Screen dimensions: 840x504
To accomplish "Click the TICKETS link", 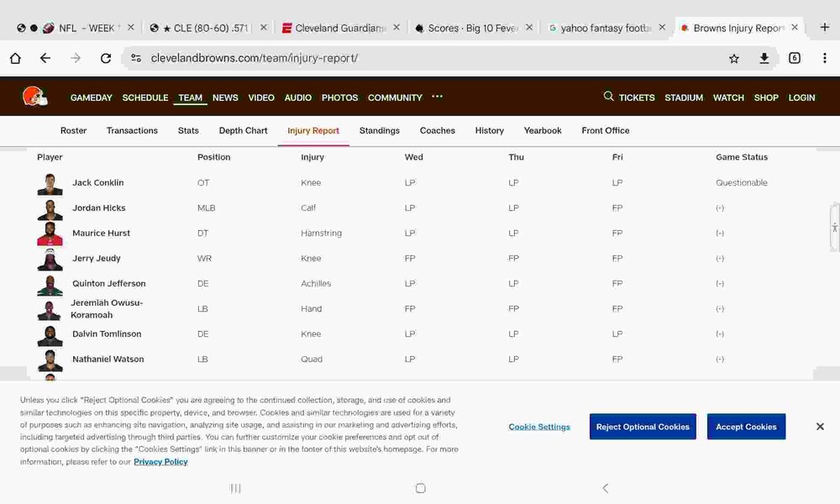I will (x=637, y=97).
